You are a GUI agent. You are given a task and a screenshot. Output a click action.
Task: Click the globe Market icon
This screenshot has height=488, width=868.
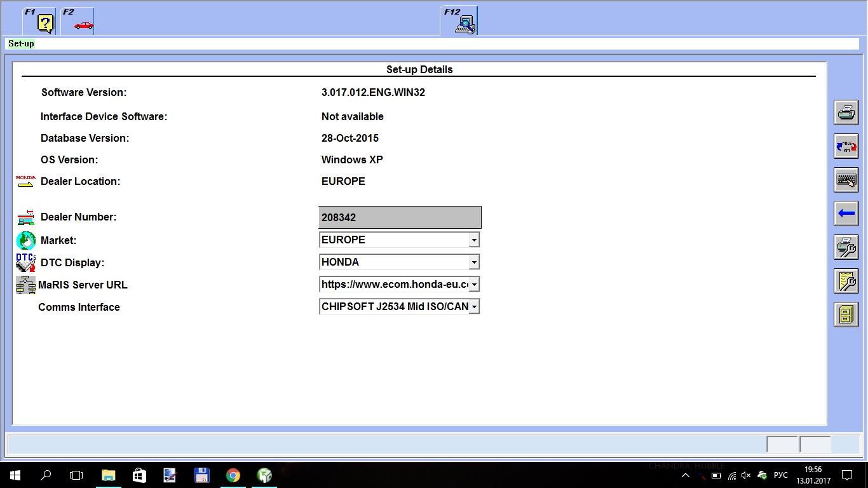pos(26,240)
